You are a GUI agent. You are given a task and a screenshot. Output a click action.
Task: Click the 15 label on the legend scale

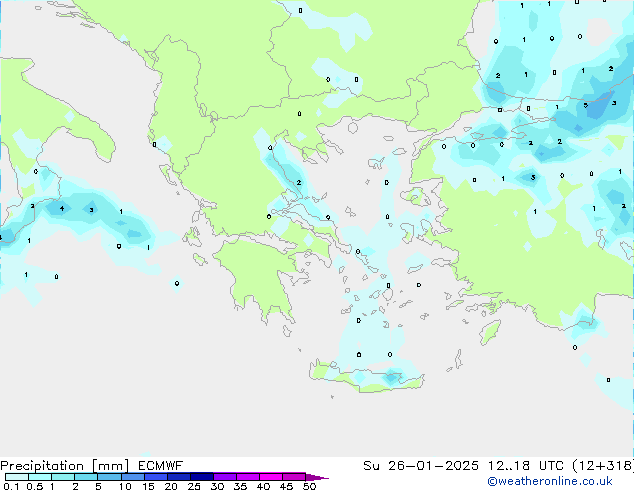(x=148, y=487)
